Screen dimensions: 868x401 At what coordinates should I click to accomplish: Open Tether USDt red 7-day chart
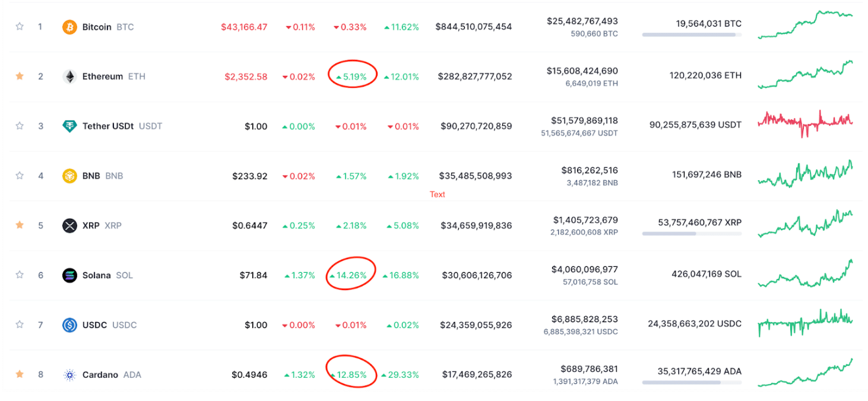click(x=804, y=123)
